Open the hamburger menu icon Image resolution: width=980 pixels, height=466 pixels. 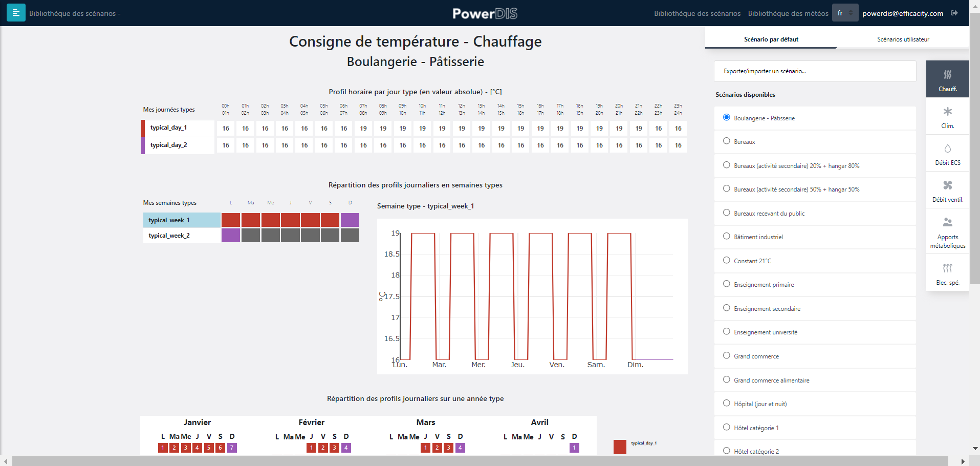(16, 13)
